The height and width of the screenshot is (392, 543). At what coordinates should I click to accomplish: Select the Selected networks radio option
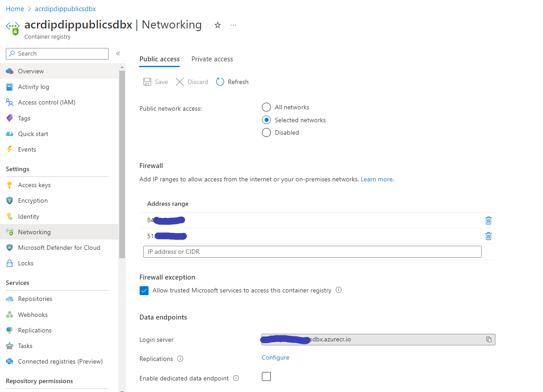tap(266, 120)
